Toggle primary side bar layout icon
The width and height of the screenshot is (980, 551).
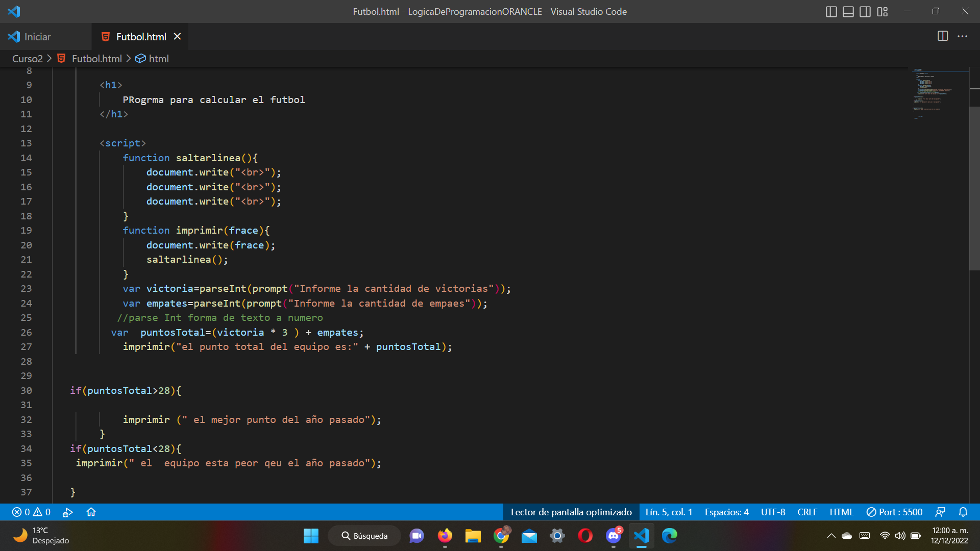[x=831, y=11]
